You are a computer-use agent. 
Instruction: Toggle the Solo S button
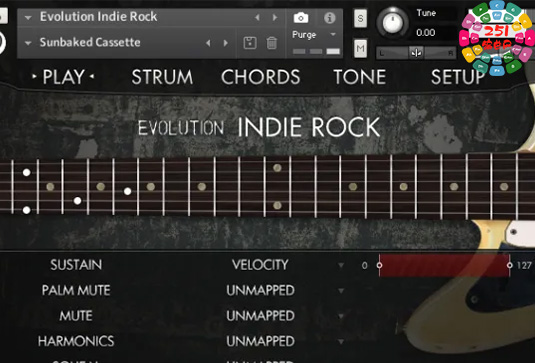360,18
